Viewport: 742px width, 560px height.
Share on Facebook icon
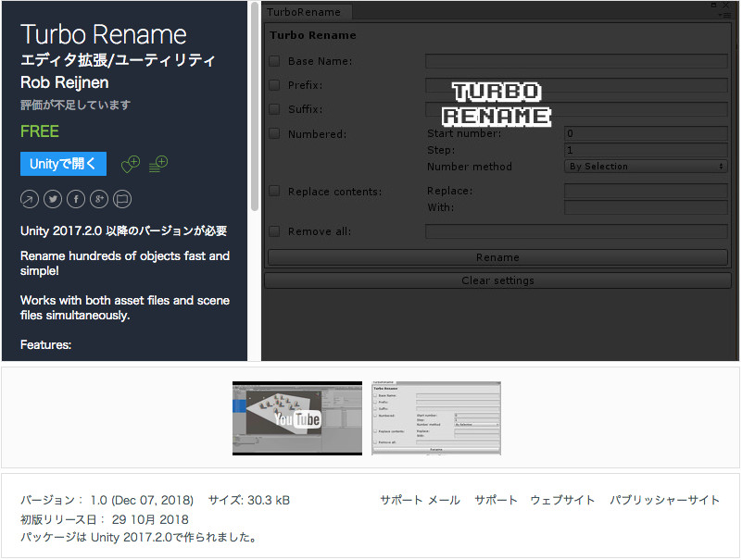76,199
